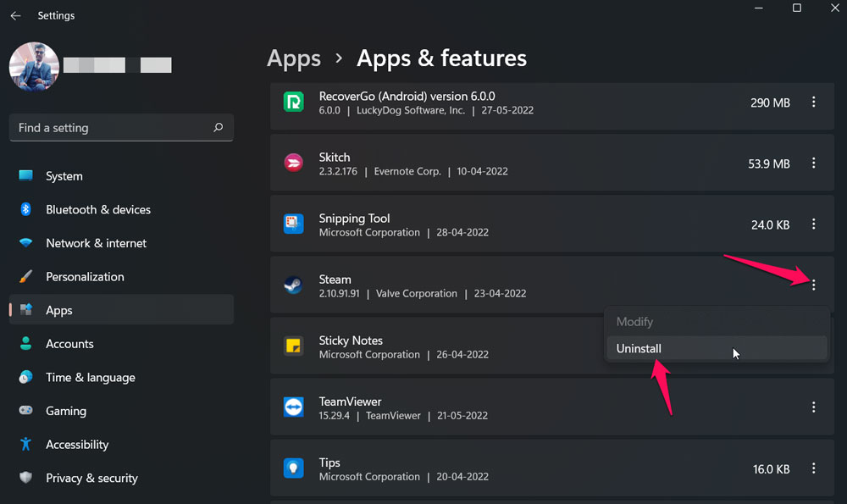Open Network & internet settings
Viewport: 847px width, 504px height.
point(121,243)
